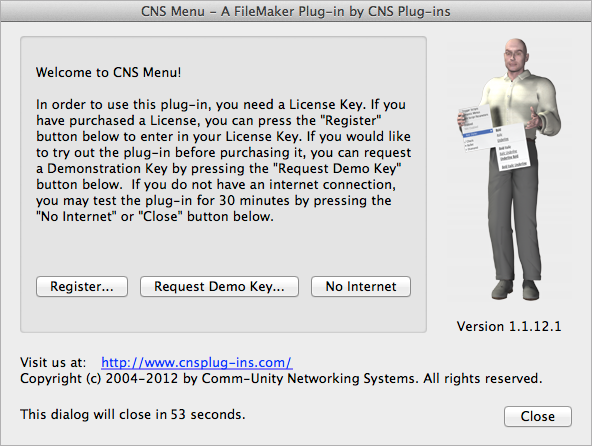
Task: Click the Version 1.1.12.1 label
Action: click(509, 326)
